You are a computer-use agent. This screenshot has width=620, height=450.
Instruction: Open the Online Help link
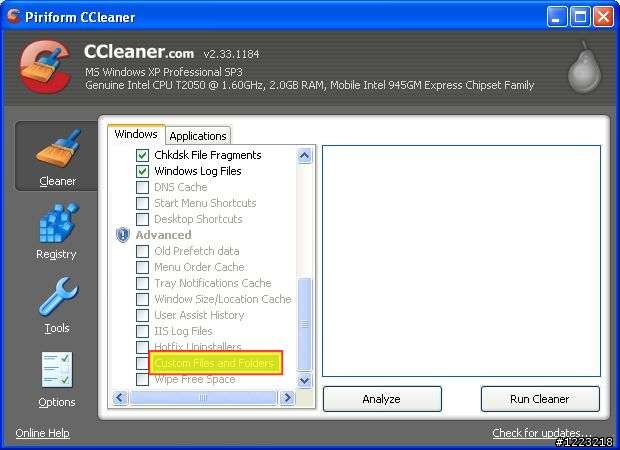pyautogui.click(x=42, y=433)
